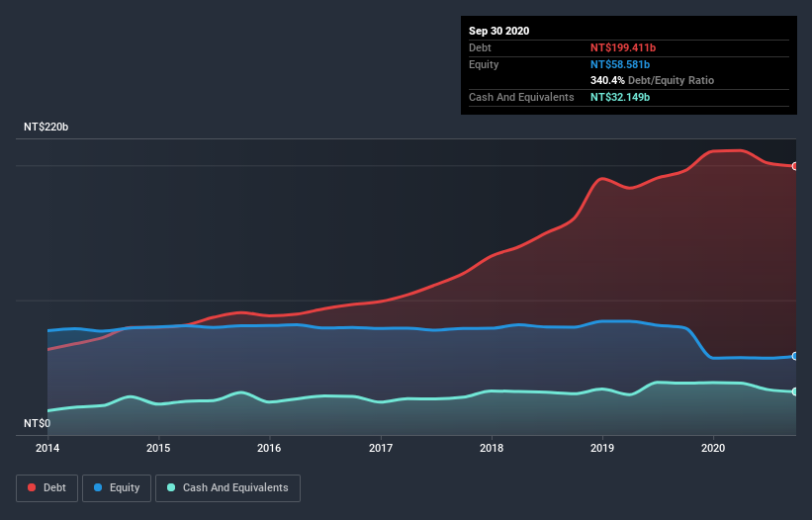Click the teal Cash endpoint marker

795,391
